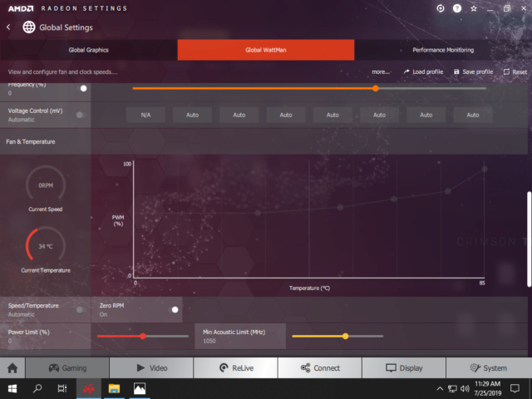The width and height of the screenshot is (532, 399).
Task: Click the leftmost fan curve point
Action: click(258, 213)
